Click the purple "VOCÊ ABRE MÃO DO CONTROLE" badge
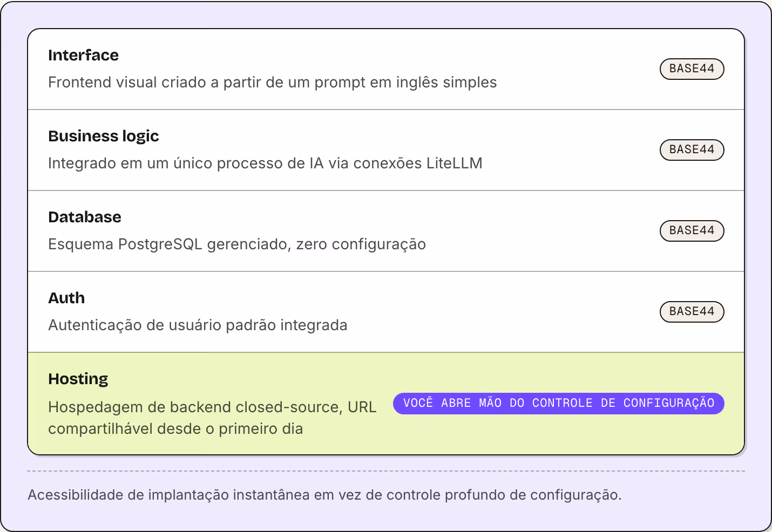This screenshot has width=772, height=532. 558,404
